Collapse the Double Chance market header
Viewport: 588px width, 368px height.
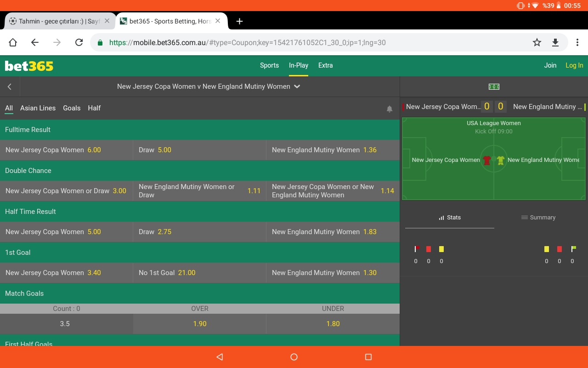[200, 171]
